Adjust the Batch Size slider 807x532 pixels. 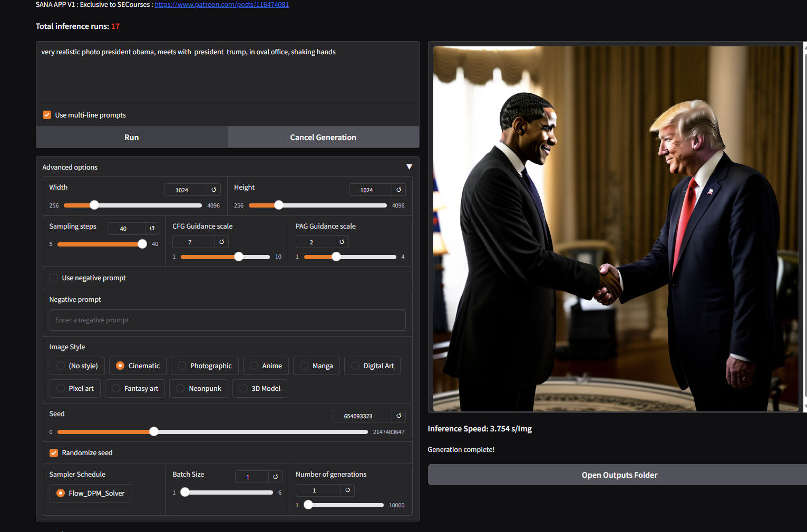pos(227,492)
